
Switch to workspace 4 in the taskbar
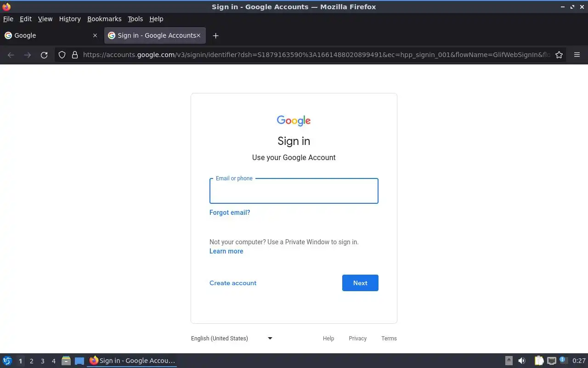[x=53, y=361]
